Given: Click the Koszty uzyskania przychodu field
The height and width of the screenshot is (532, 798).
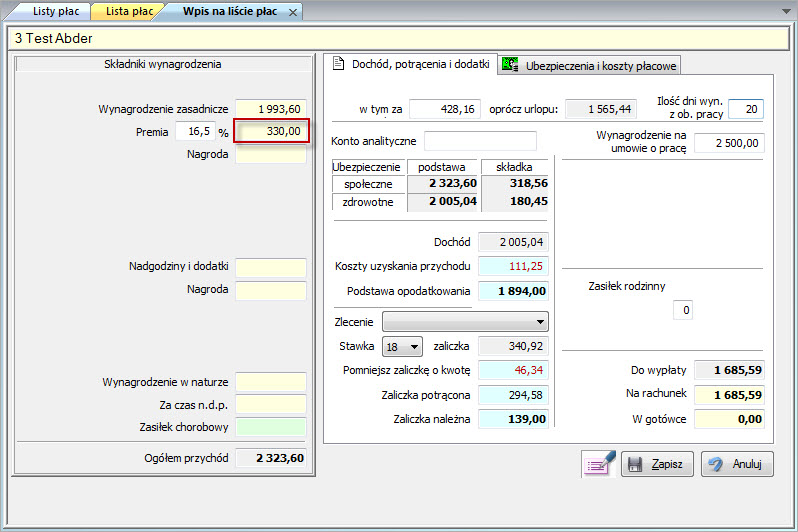Looking at the screenshot, I should click(x=513, y=266).
